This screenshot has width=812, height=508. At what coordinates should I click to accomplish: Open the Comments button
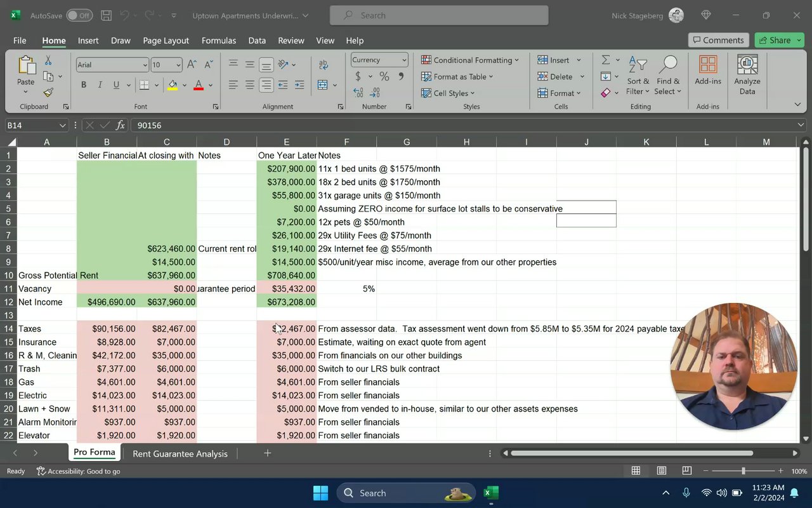pyautogui.click(x=719, y=40)
